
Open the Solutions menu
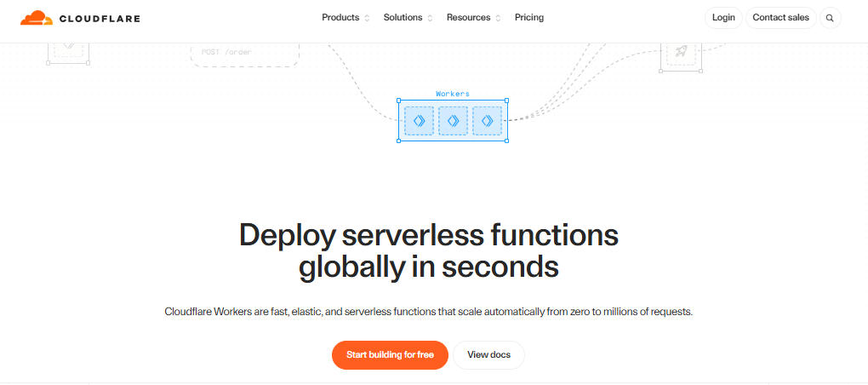pyautogui.click(x=403, y=17)
